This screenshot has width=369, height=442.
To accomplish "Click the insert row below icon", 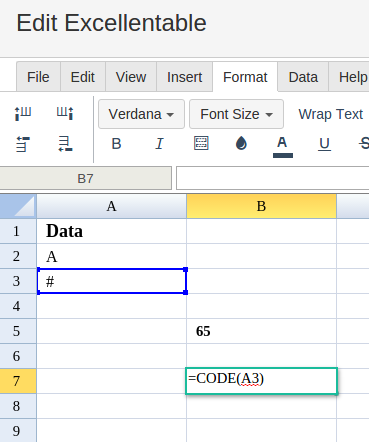I will (65, 144).
